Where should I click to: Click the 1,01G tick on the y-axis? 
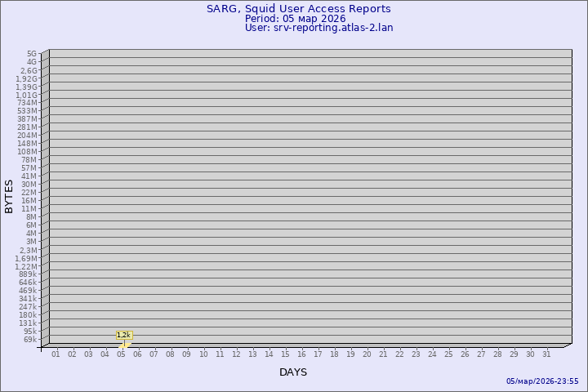coord(27,95)
